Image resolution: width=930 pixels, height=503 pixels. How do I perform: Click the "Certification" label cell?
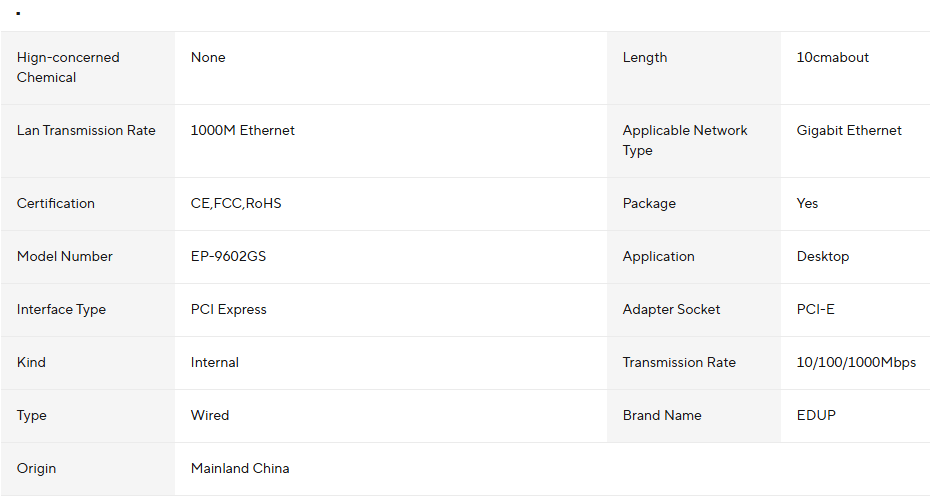click(56, 203)
